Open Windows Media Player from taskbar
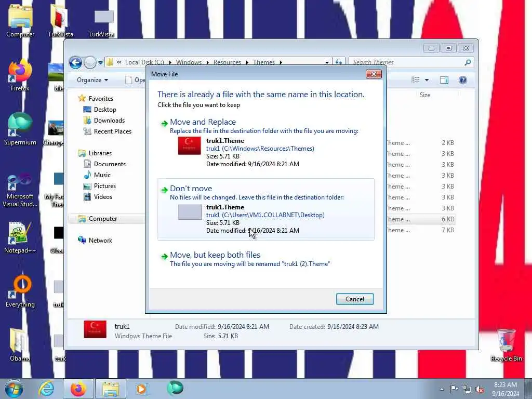Viewport: 532px width, 399px height. point(141,389)
